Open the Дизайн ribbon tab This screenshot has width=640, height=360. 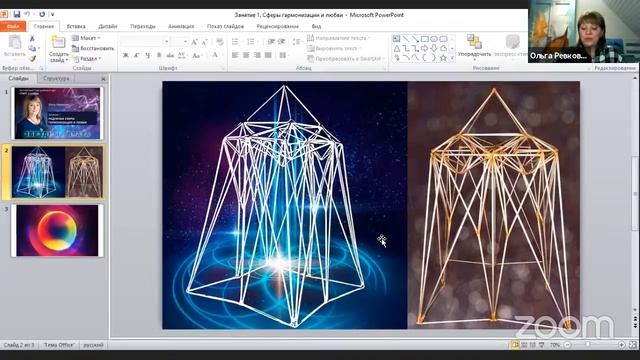pos(108,26)
